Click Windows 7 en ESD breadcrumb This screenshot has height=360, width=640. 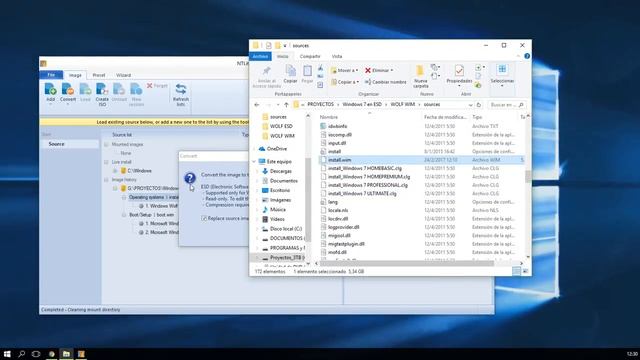(x=362, y=104)
